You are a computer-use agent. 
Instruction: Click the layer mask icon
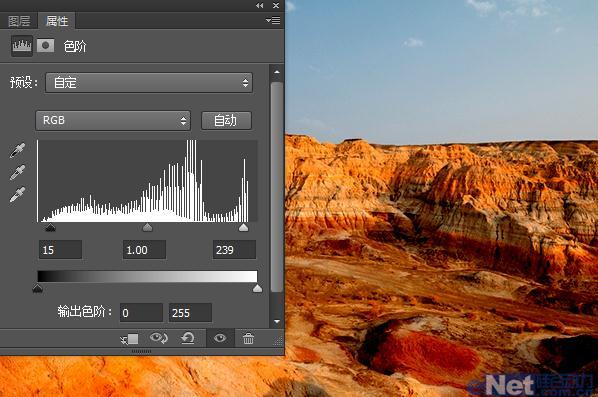tap(45, 46)
